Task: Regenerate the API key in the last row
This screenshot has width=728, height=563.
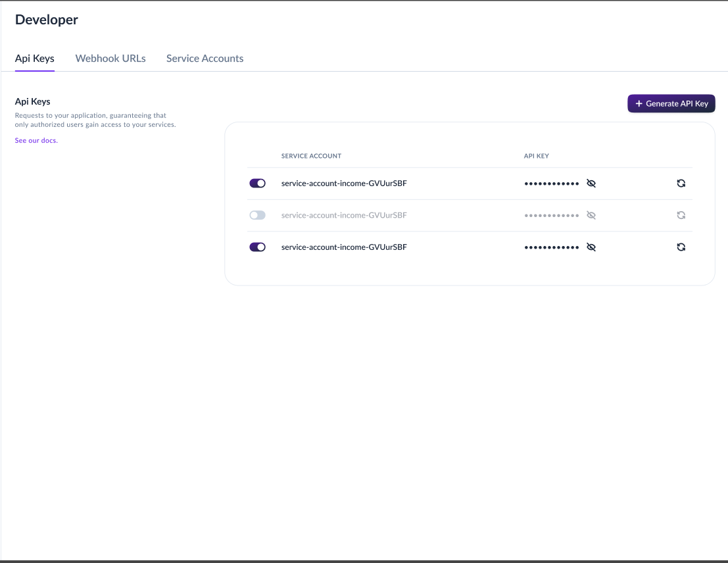Action: [x=681, y=247]
